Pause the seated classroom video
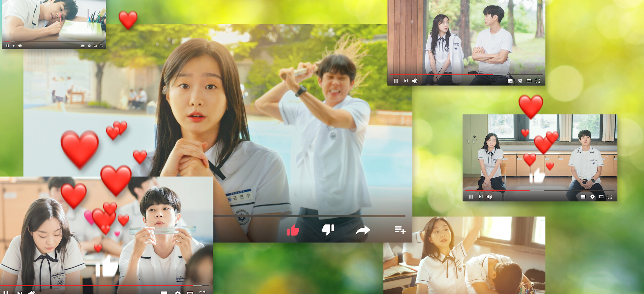644x294 pixels. [x=471, y=197]
